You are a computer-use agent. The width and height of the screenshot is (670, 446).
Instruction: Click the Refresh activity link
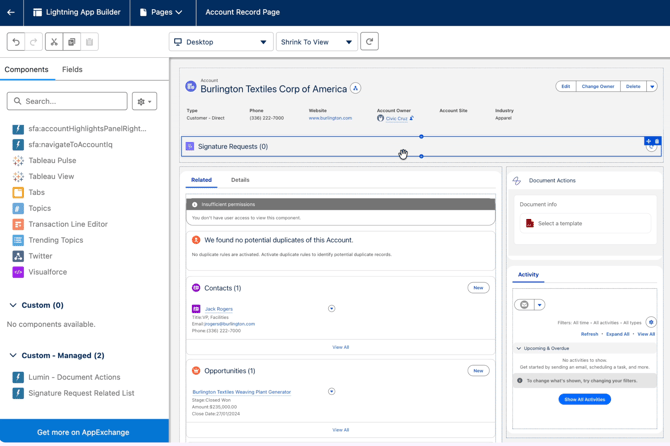point(589,334)
